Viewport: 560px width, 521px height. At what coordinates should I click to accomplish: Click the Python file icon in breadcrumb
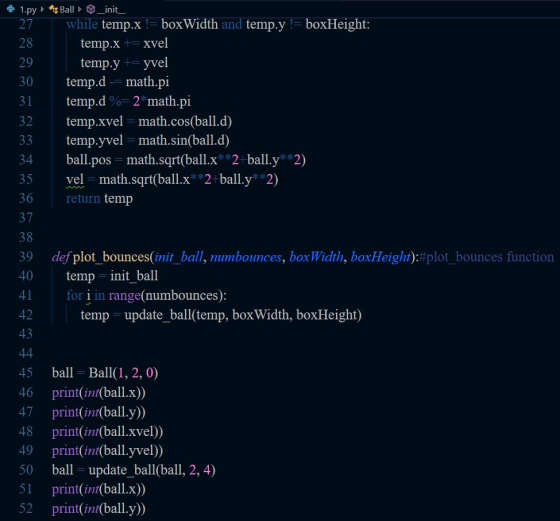[x=11, y=9]
